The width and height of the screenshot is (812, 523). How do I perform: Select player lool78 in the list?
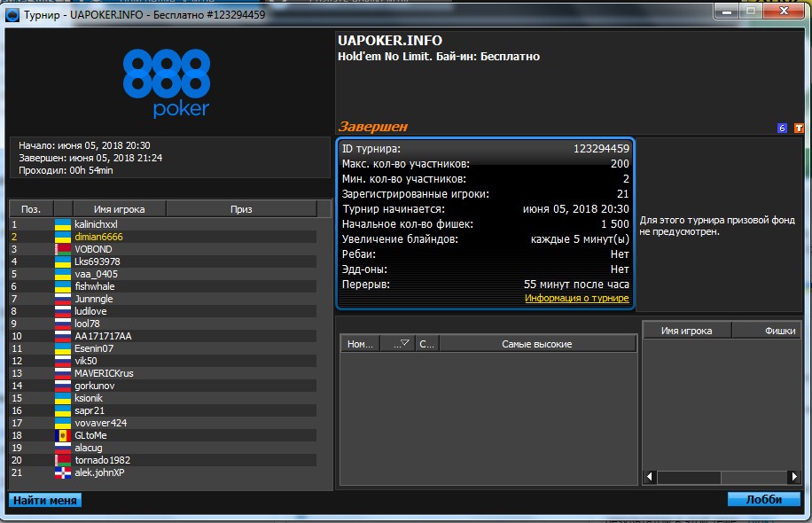(x=163, y=324)
